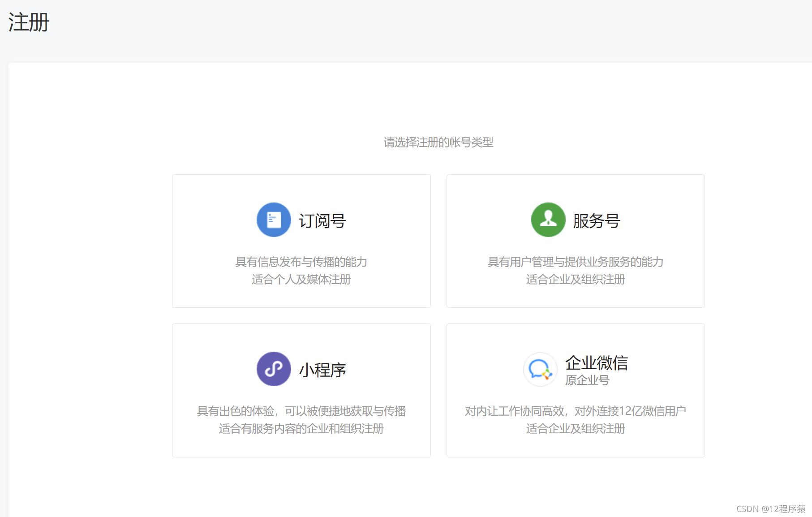Screen dimensions: 812x517
Task: Click text 具有出色的体验，可以被便捷地获取与传播
Action: pos(301,411)
